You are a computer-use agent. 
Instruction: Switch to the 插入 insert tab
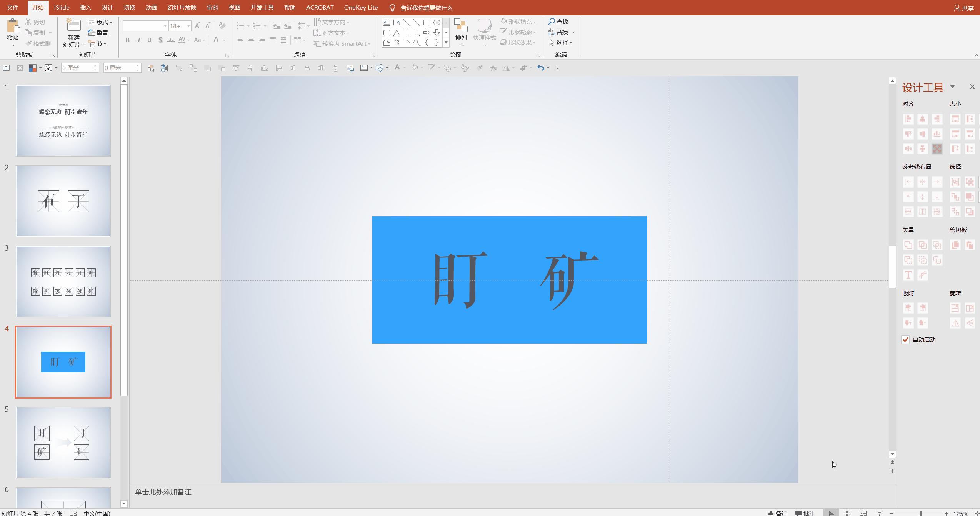coord(85,8)
